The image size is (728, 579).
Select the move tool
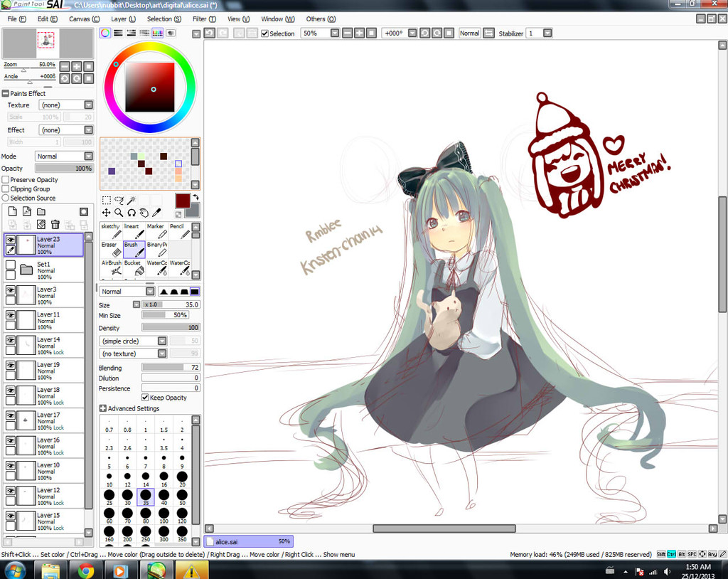tap(107, 213)
